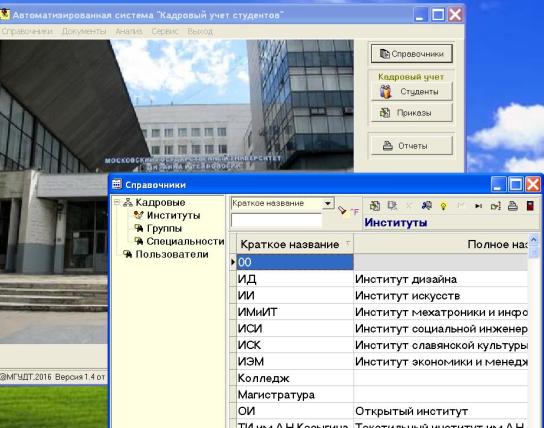The image size is (544, 428).
Task: Open the Сервис menu
Action: coord(165,31)
